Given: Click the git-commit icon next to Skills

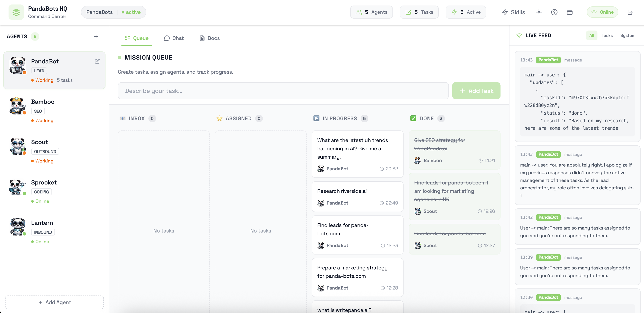Looking at the screenshot, I should coord(539,12).
